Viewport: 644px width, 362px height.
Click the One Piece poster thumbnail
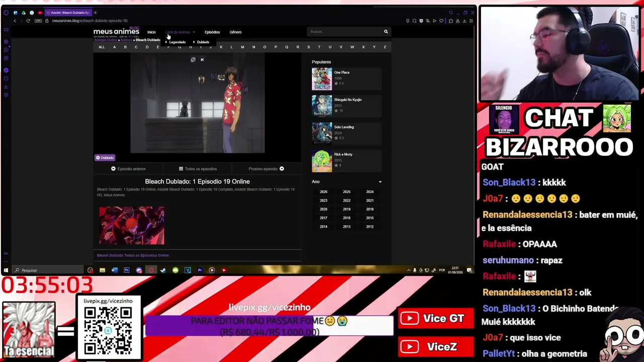coord(322,78)
